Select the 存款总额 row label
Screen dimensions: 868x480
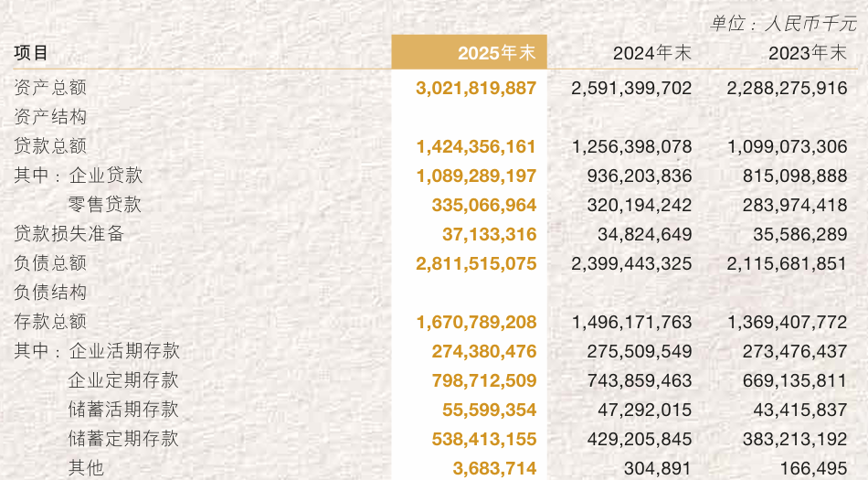(x=50, y=322)
